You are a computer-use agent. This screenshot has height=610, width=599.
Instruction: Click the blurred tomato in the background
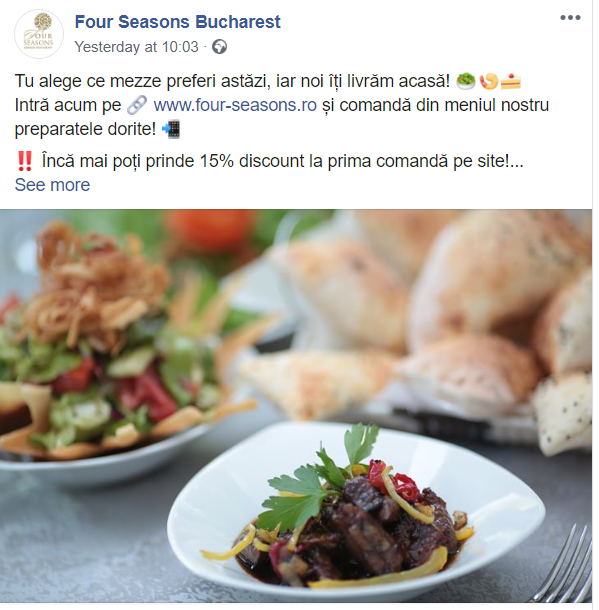click(x=212, y=230)
